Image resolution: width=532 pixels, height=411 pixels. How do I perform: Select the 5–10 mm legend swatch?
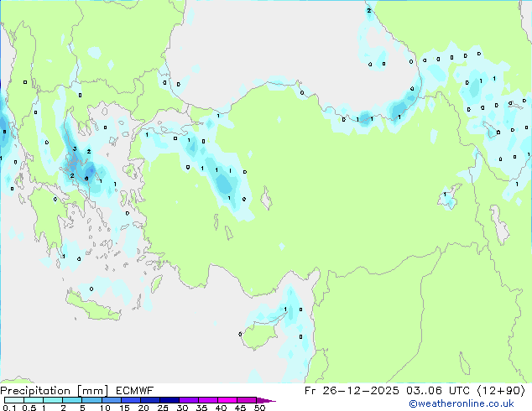pyautogui.click(x=91, y=400)
